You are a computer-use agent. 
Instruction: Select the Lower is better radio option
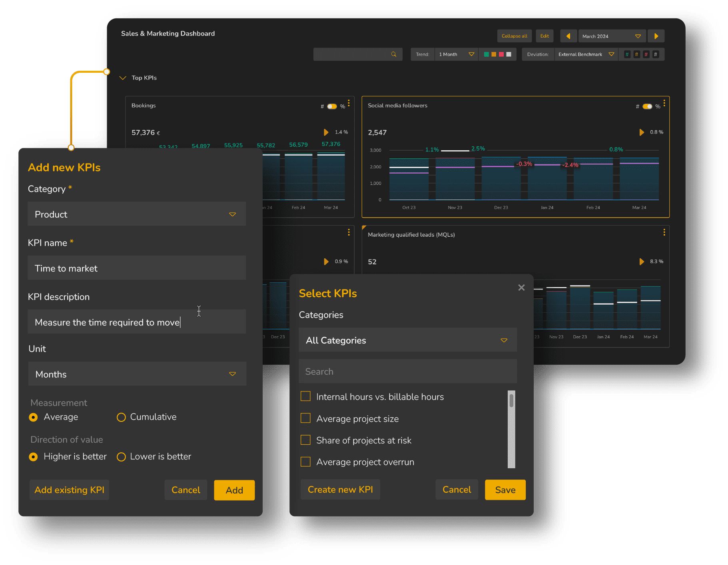121,456
